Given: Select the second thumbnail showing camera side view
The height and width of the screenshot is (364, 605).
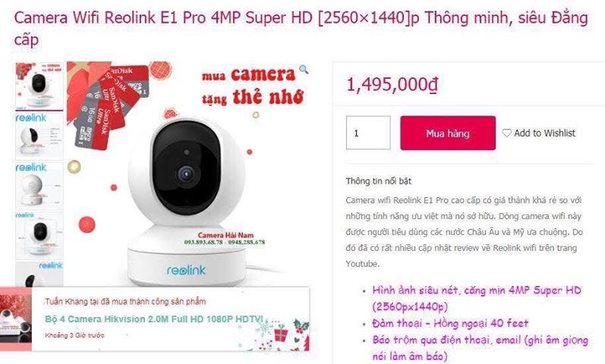Looking at the screenshot, I should point(39,135).
